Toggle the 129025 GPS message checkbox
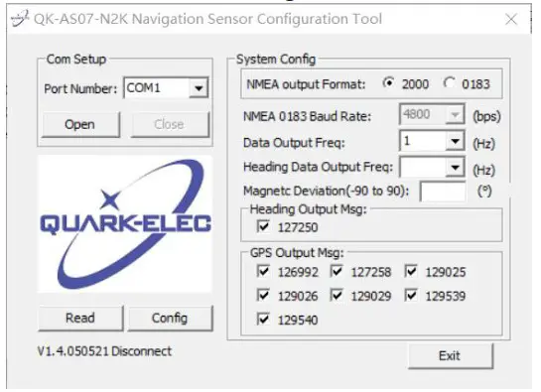 (x=411, y=271)
